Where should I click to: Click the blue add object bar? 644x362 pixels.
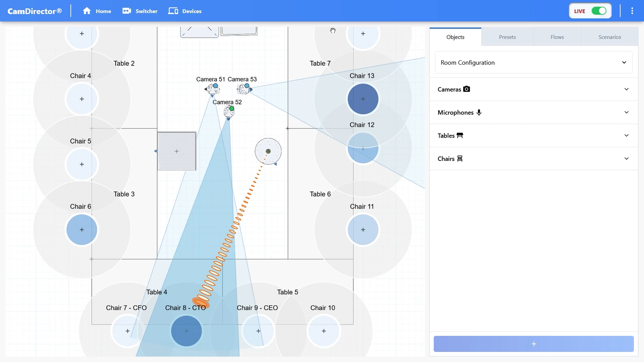click(x=533, y=344)
